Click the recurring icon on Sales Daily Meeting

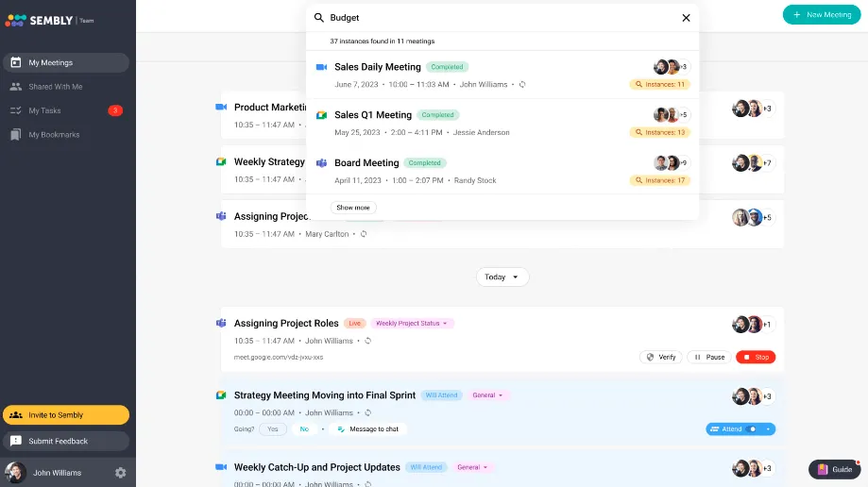pyautogui.click(x=522, y=85)
